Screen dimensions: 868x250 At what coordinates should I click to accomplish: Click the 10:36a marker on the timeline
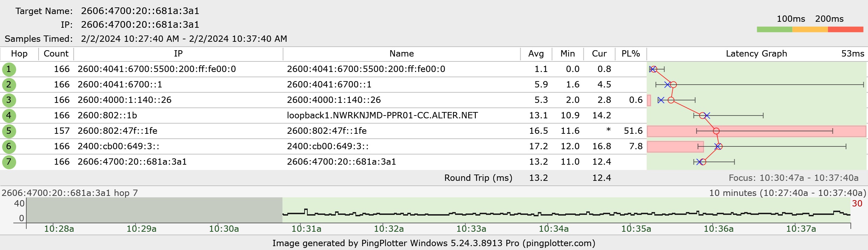(718, 229)
